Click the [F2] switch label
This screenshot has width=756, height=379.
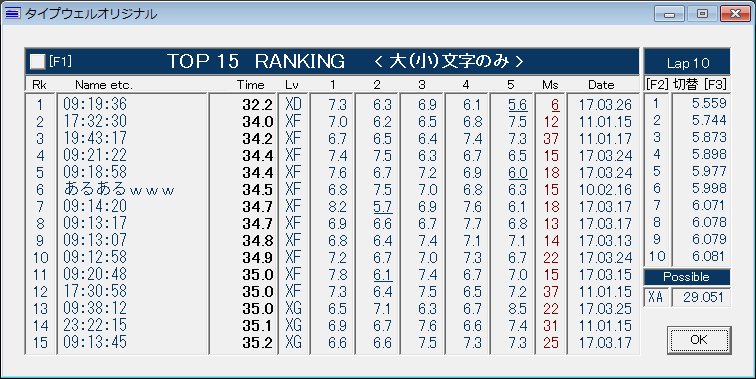(x=657, y=84)
